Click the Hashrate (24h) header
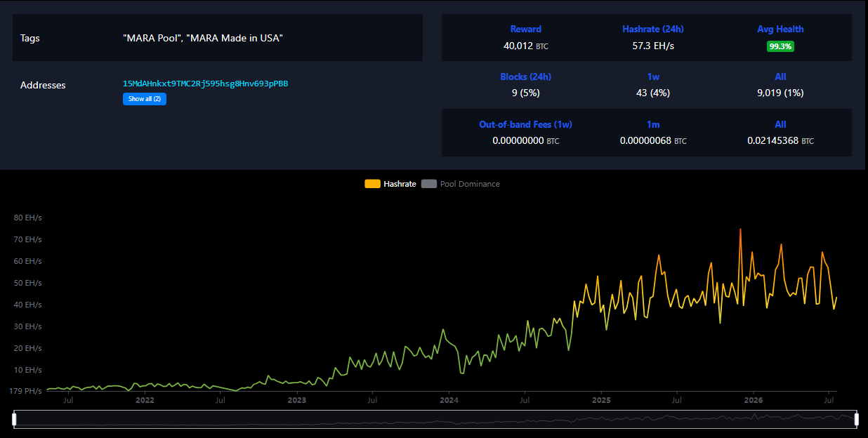 pyautogui.click(x=653, y=29)
